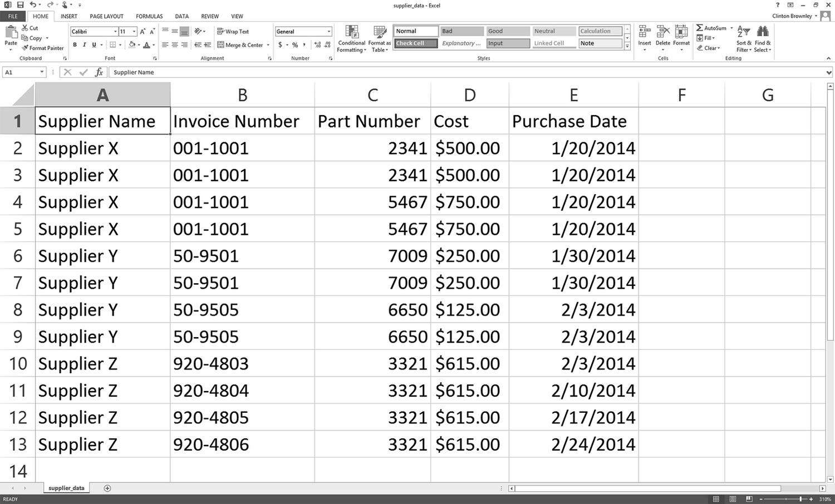Click Decrease Decimal icon
The image size is (835, 504).
[327, 45]
